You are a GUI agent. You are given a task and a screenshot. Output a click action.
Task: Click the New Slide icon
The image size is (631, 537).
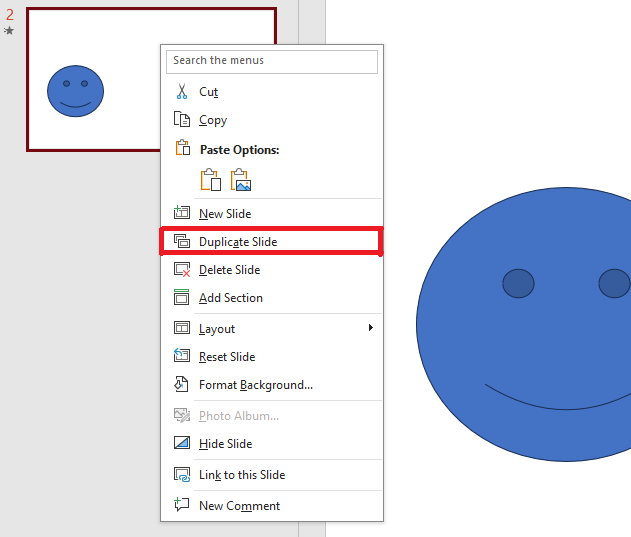click(x=181, y=213)
